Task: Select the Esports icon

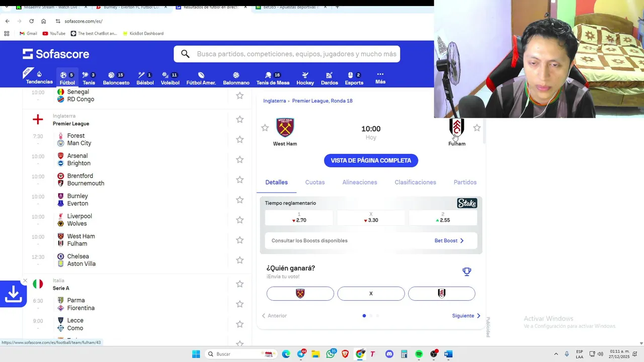Action: pyautogui.click(x=354, y=78)
